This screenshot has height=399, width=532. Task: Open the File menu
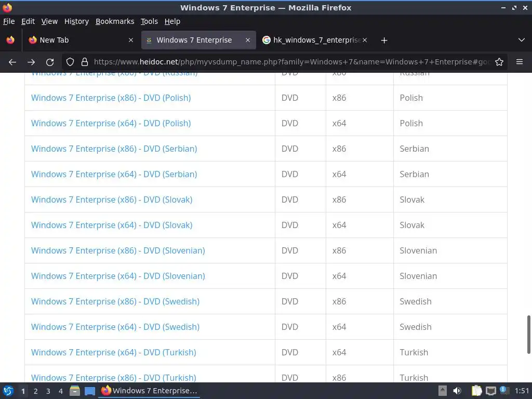(9, 21)
